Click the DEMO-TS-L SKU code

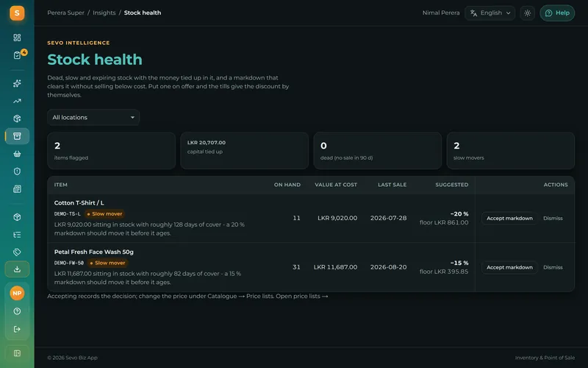pyautogui.click(x=67, y=214)
